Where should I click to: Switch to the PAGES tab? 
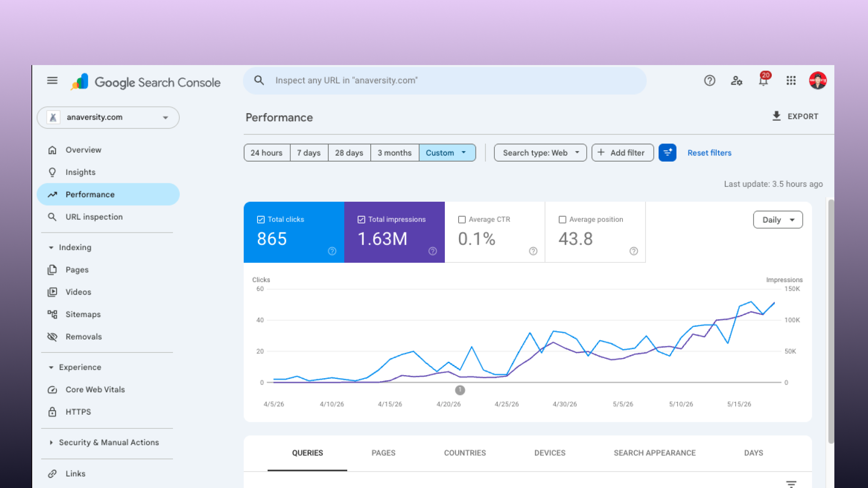tap(383, 453)
